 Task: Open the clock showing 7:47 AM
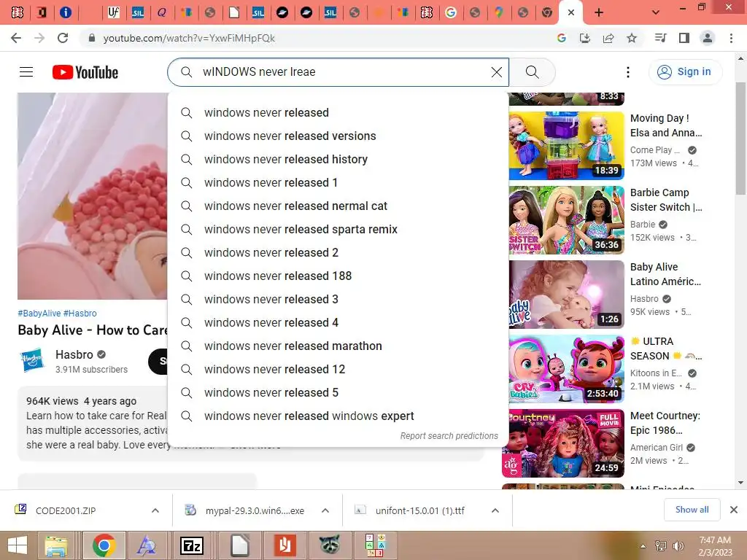pos(715,545)
